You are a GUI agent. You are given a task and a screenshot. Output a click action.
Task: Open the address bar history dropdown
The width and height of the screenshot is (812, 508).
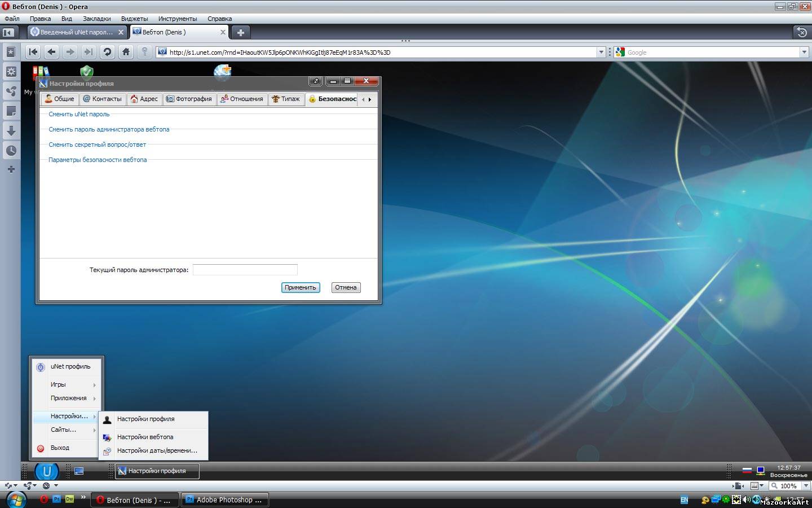click(x=601, y=52)
